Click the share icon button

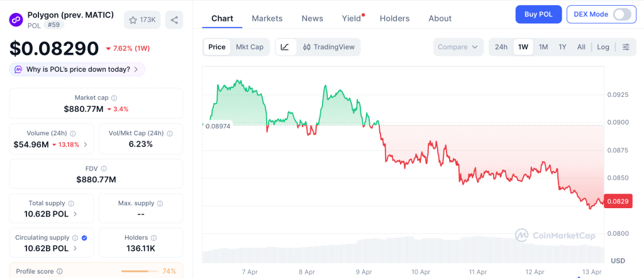(x=174, y=19)
